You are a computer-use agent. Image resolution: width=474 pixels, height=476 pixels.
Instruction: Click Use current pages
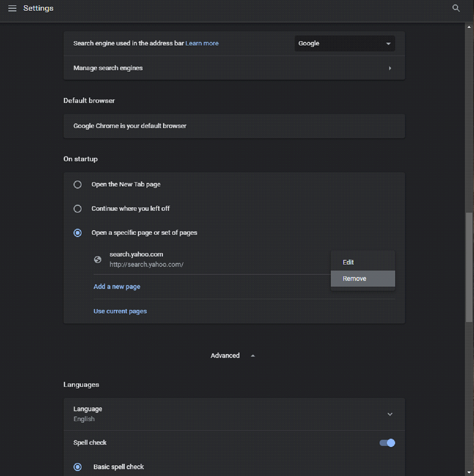(x=120, y=311)
